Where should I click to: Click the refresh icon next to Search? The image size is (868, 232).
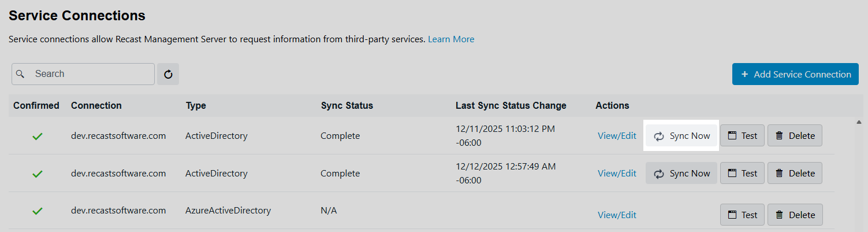tap(168, 74)
